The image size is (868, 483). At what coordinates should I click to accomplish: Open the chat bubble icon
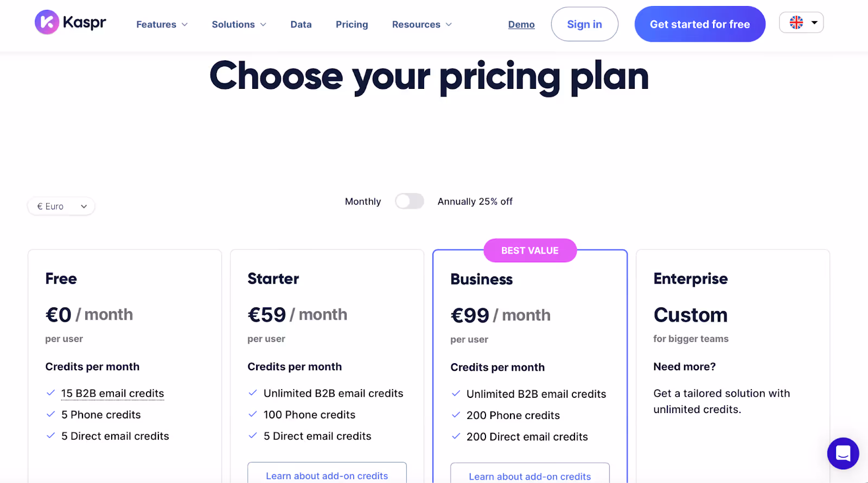[x=843, y=453]
